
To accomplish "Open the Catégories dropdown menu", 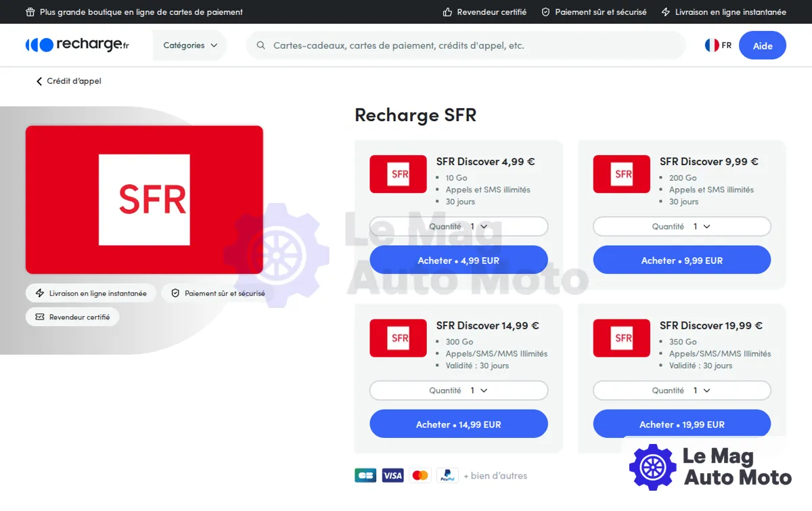I will (x=190, y=45).
